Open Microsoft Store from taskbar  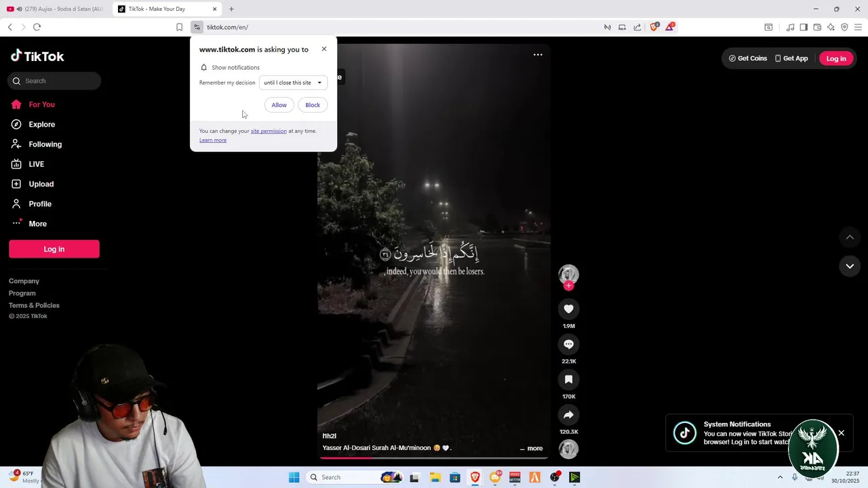click(x=454, y=477)
